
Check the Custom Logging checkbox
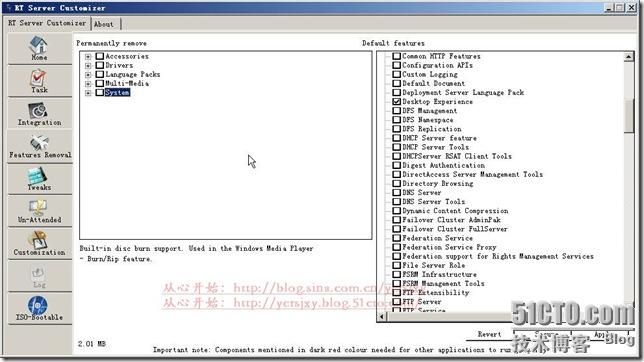pyautogui.click(x=396, y=74)
